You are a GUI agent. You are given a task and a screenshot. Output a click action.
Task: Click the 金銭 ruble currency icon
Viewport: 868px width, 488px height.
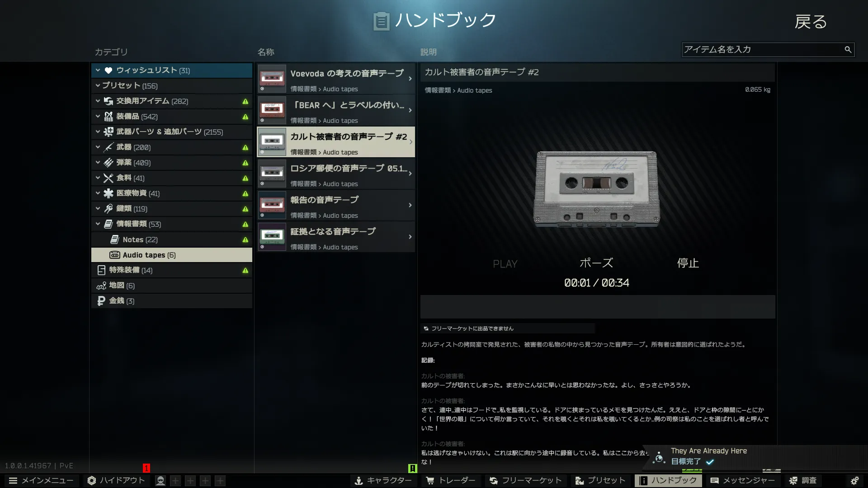coord(101,301)
